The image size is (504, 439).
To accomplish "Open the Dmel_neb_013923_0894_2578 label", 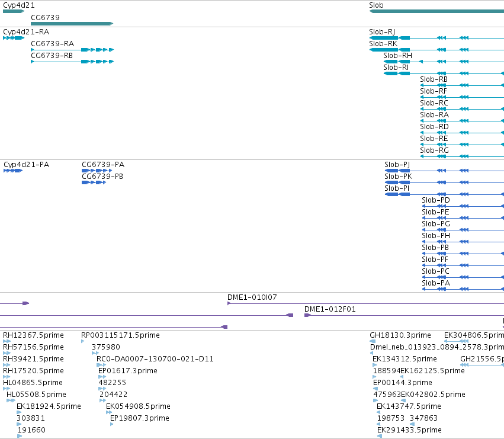I will click(437, 347).
